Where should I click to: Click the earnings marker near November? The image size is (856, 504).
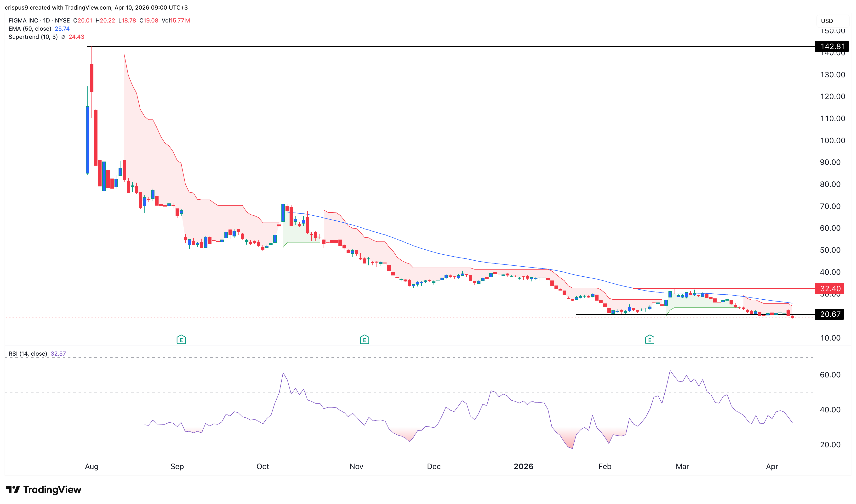point(364,339)
